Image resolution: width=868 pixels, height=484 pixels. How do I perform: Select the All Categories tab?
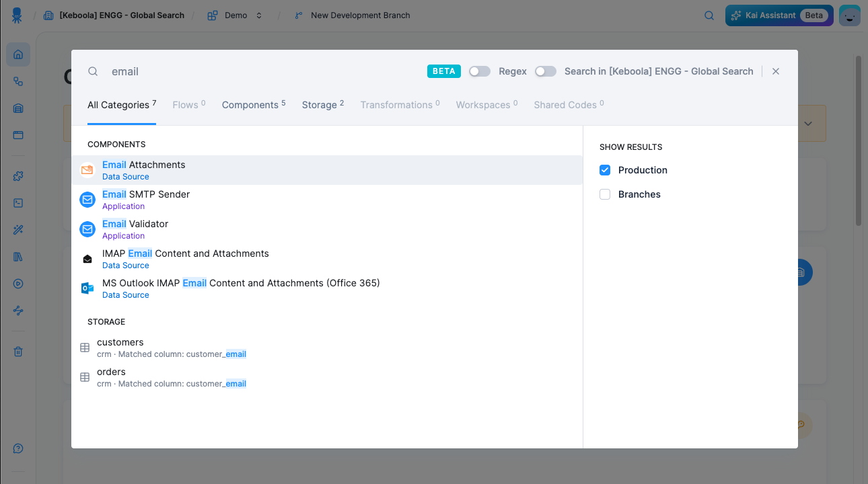(122, 105)
